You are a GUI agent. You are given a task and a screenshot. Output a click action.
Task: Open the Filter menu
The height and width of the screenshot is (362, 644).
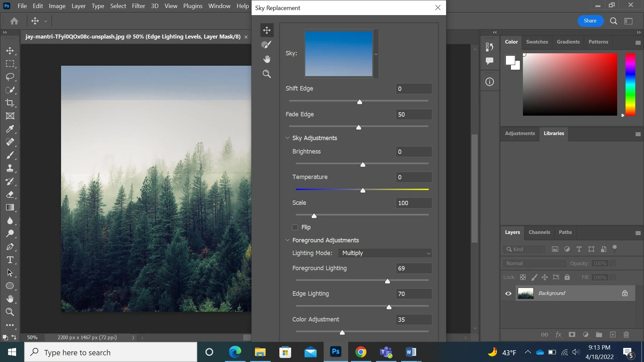tap(138, 6)
